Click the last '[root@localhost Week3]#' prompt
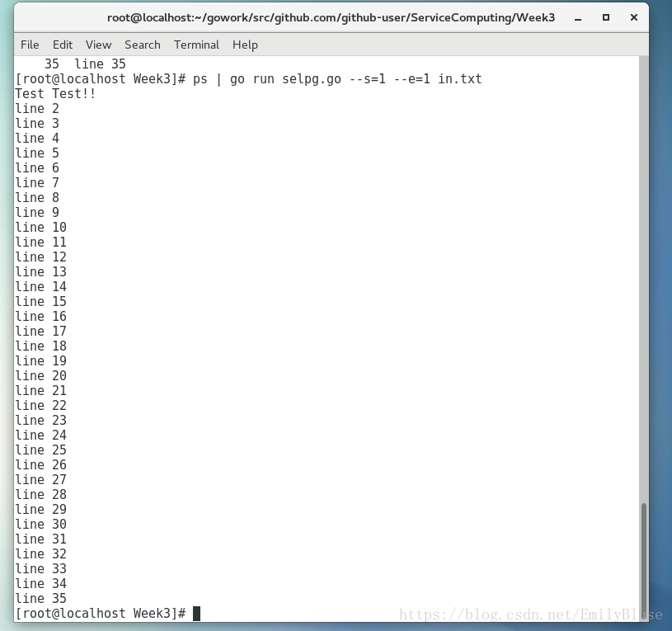This screenshot has height=631, width=672. 101,614
